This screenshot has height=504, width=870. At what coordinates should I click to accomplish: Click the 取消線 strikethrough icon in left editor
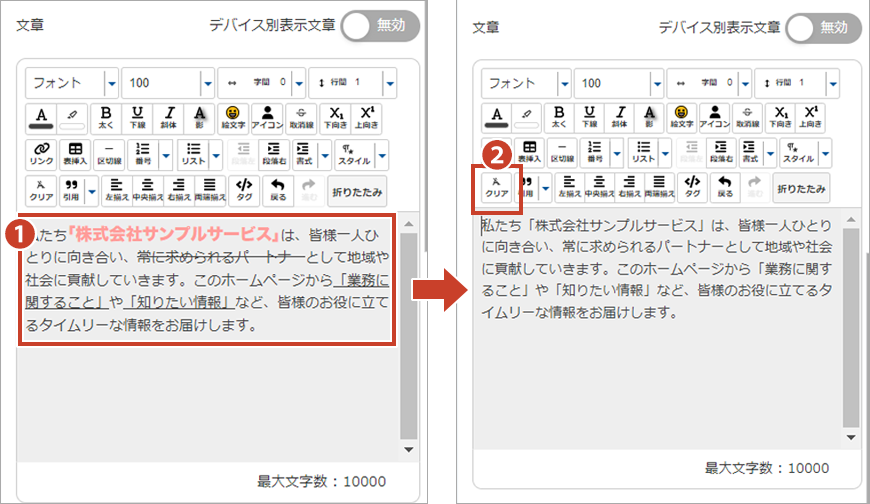tap(302, 118)
